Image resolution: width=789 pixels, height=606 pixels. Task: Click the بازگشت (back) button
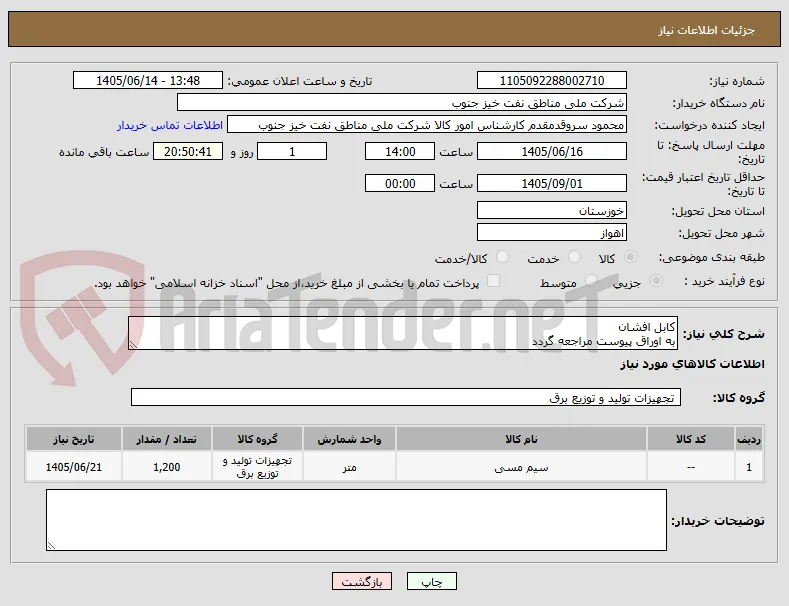click(362, 582)
